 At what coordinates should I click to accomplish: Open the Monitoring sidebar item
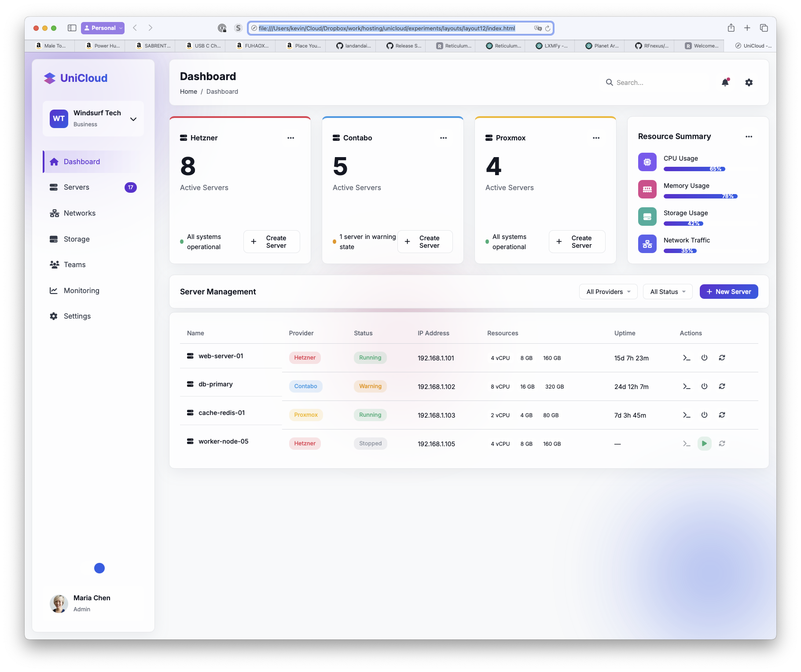point(81,290)
